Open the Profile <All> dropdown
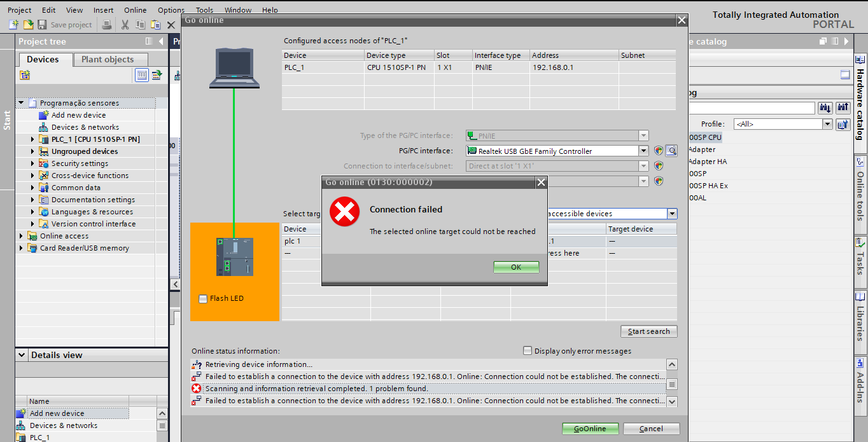The width and height of the screenshot is (868, 442). [827, 124]
